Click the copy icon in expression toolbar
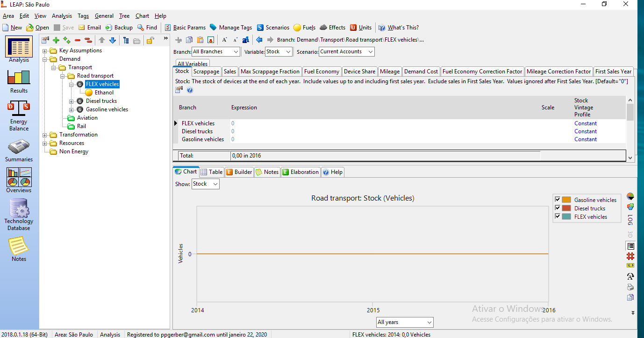This screenshot has height=338, width=644. click(x=189, y=40)
